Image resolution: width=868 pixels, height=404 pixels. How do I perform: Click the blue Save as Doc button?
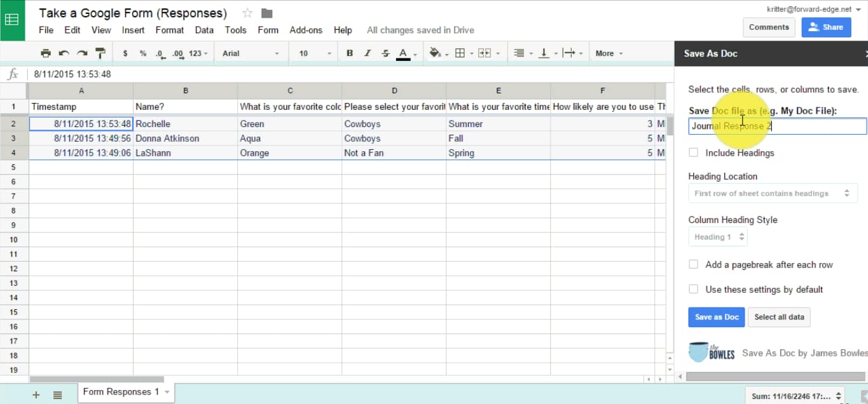tap(717, 317)
